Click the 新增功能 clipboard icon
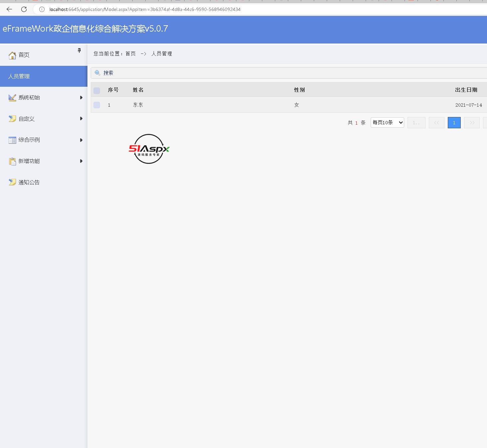The image size is (487, 448). click(x=12, y=161)
